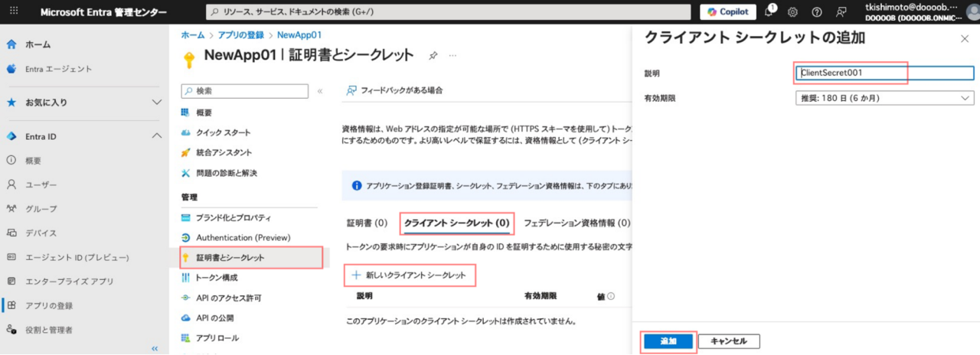This screenshot has height=355, width=980.
Task: Open the Copilot button
Action: [x=727, y=12]
